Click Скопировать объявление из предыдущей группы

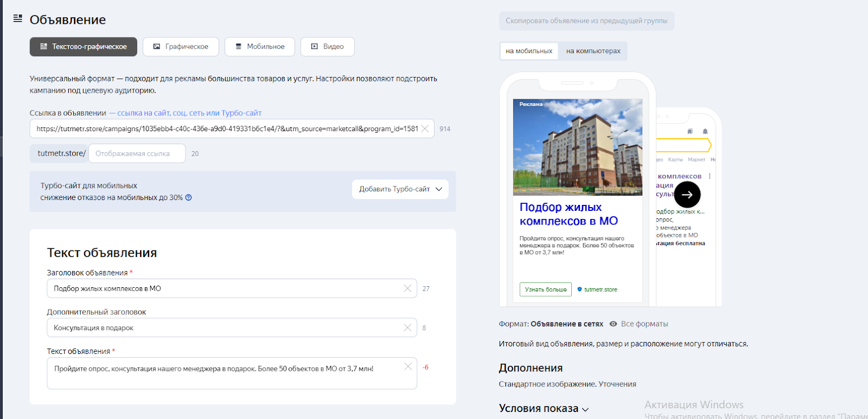point(586,21)
